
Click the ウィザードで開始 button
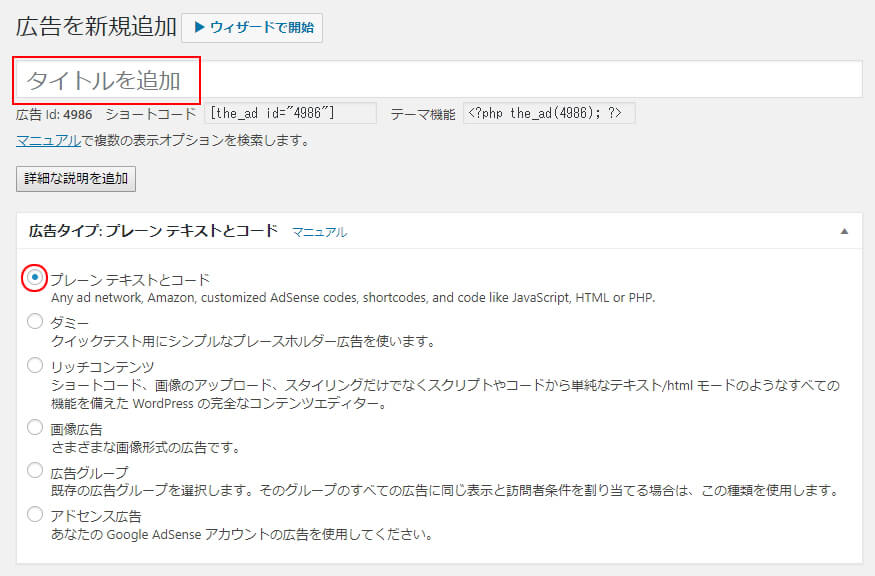tap(252, 27)
